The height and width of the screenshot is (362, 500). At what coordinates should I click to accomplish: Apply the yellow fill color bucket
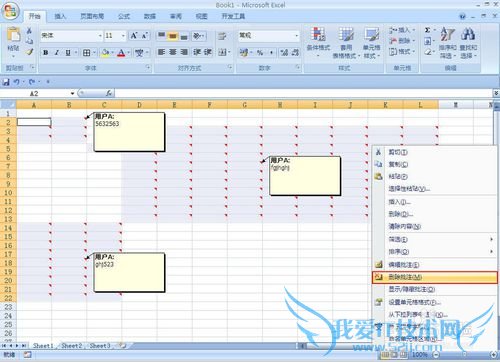[x=105, y=53]
